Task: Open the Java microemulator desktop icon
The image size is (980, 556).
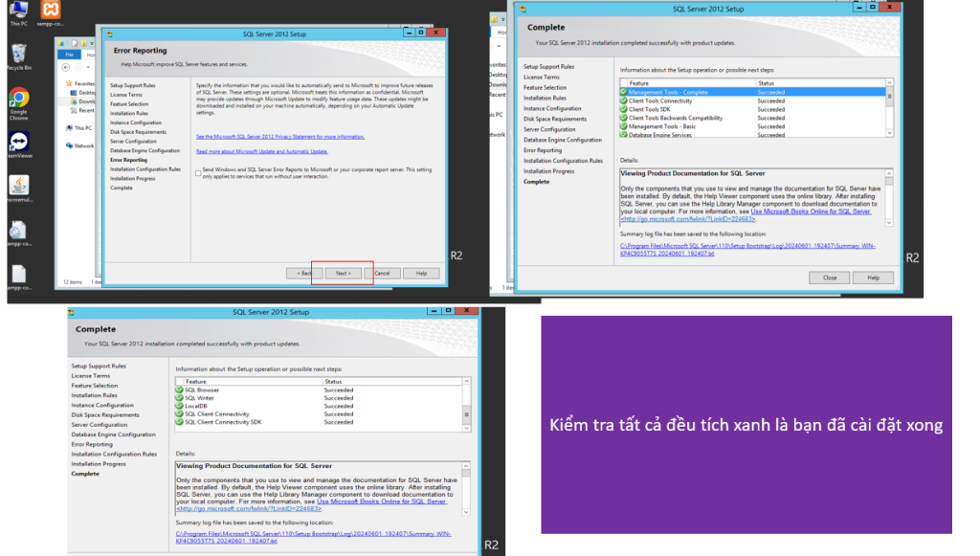Action: pyautogui.click(x=19, y=187)
